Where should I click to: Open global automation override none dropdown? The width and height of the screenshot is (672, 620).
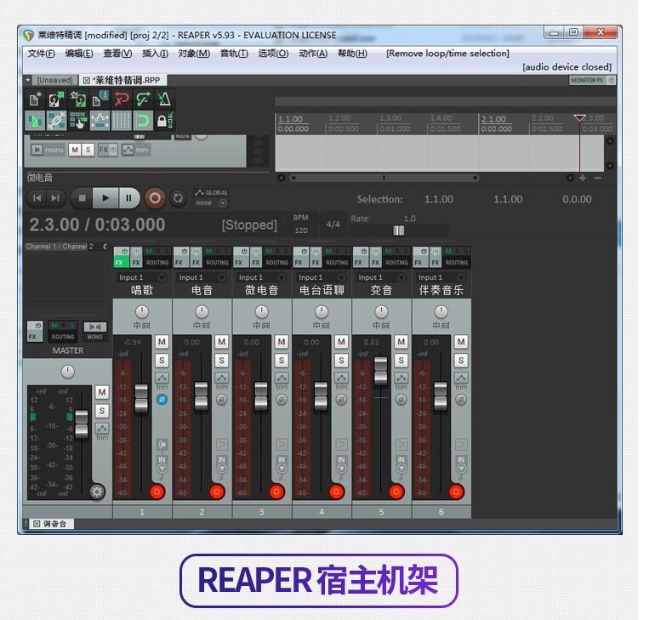click(x=211, y=202)
